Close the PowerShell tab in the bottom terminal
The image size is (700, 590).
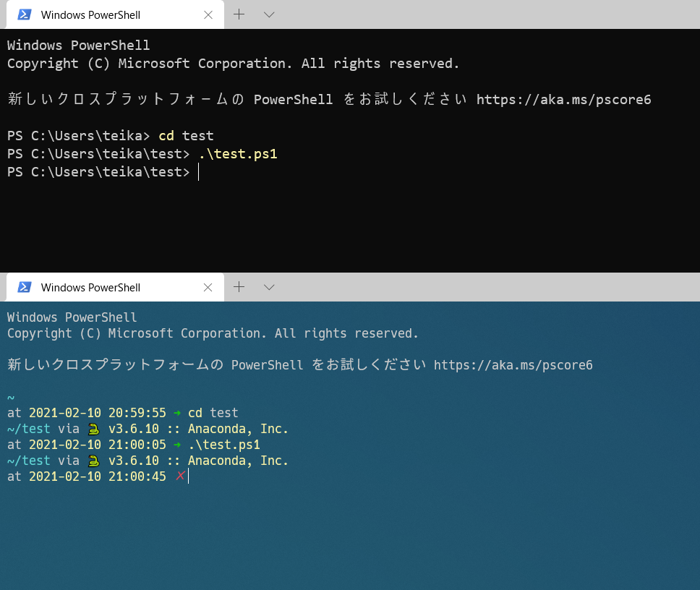click(208, 287)
